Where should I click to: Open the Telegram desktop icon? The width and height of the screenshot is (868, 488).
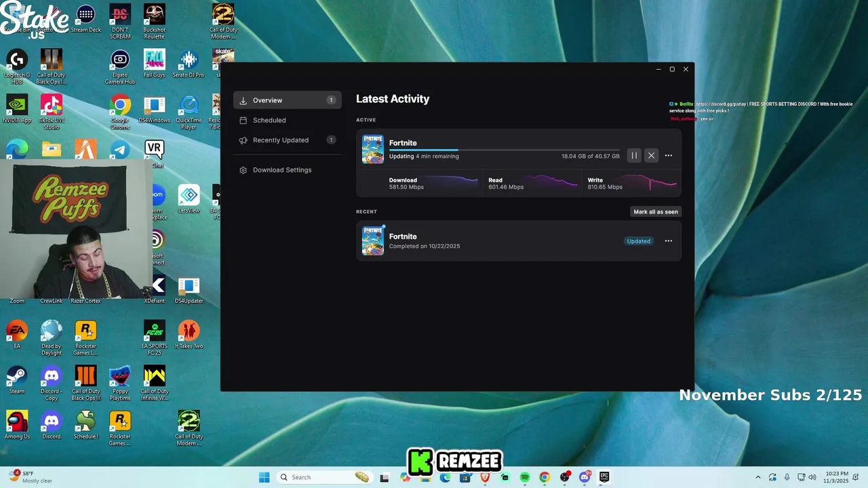120,150
